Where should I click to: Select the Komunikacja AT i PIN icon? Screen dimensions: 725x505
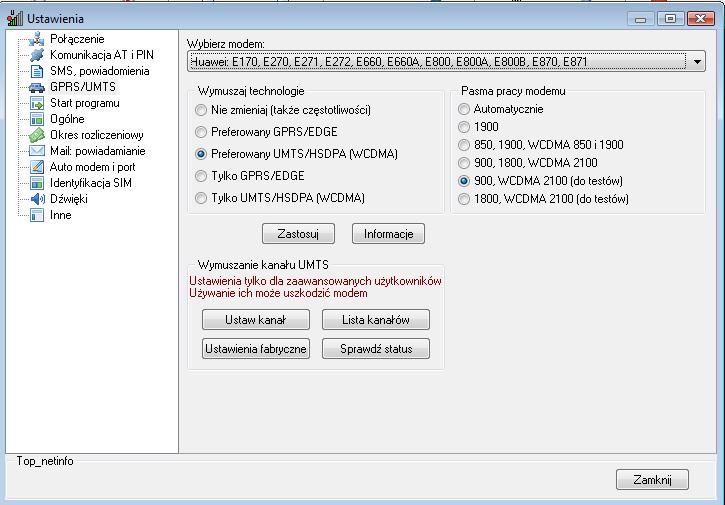37,55
